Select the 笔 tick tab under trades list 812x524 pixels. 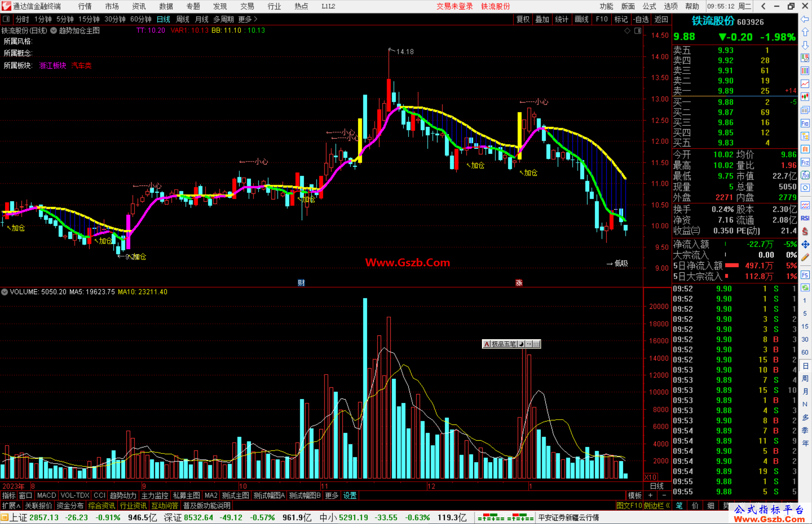click(679, 506)
